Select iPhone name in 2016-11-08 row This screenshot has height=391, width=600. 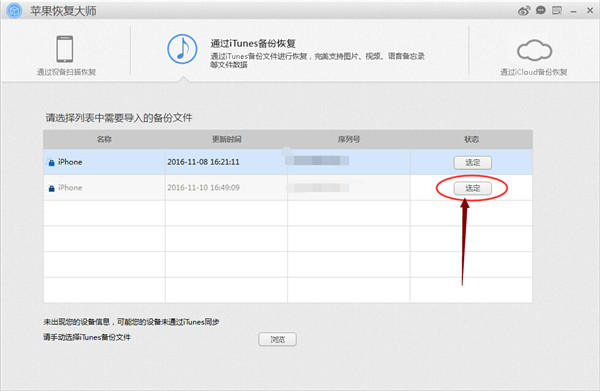(x=70, y=162)
